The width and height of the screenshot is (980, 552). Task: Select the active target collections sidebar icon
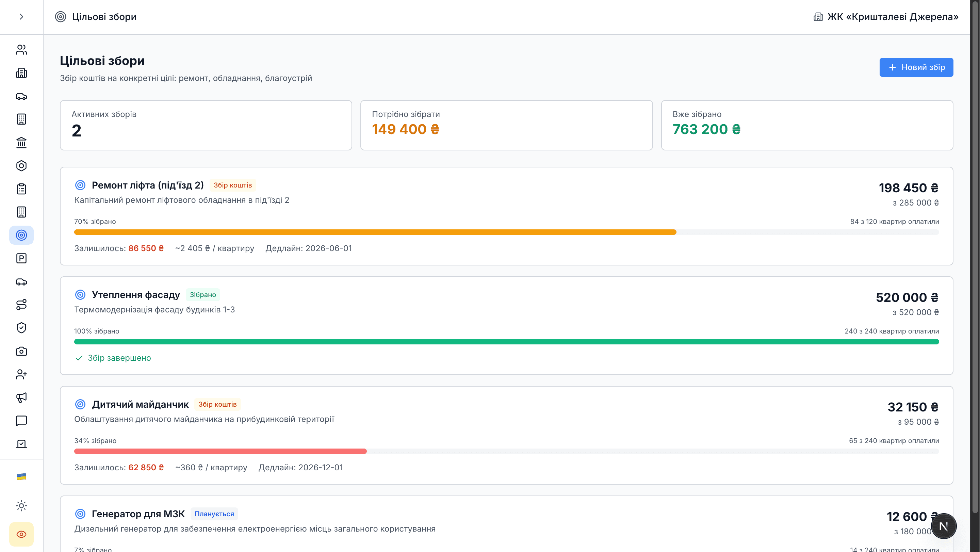21,235
